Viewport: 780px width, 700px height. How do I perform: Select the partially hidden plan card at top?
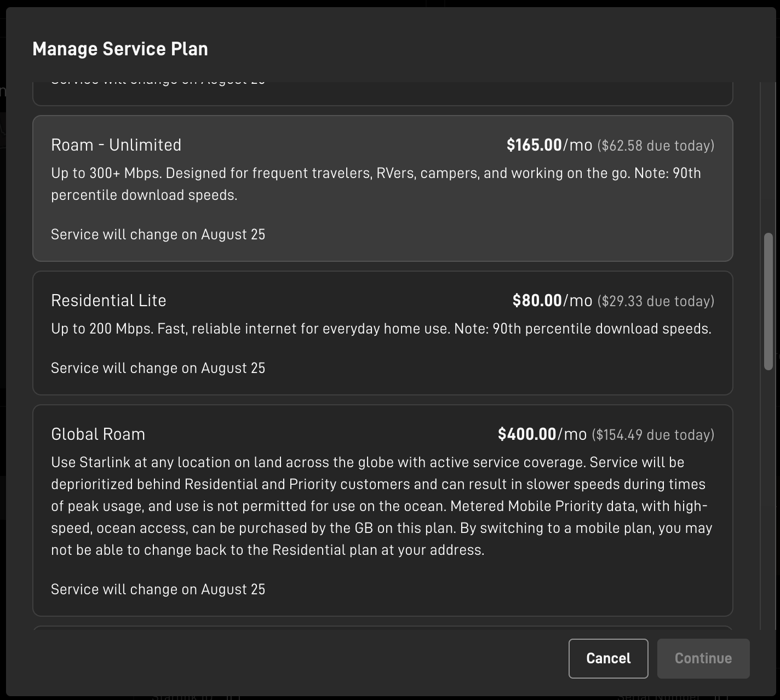click(x=382, y=94)
